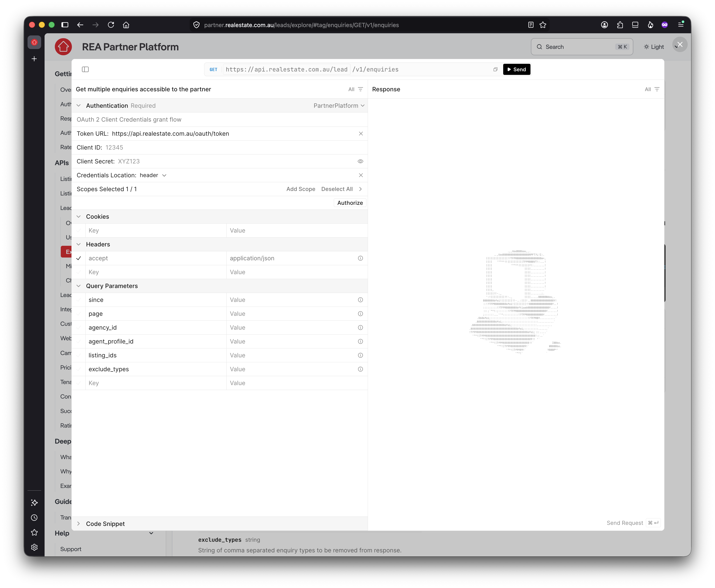Toggle the API client sidebar panel icon
Screen dimensions: 715x588
tap(85, 69)
